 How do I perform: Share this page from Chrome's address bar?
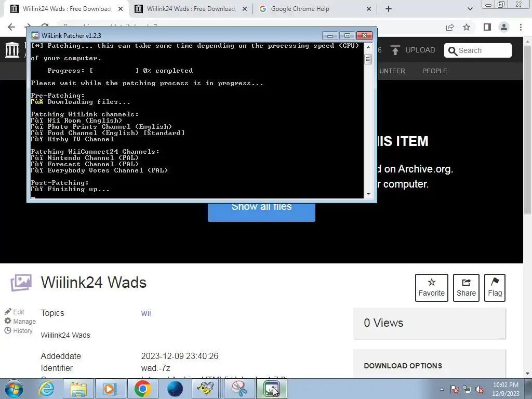(x=450, y=27)
